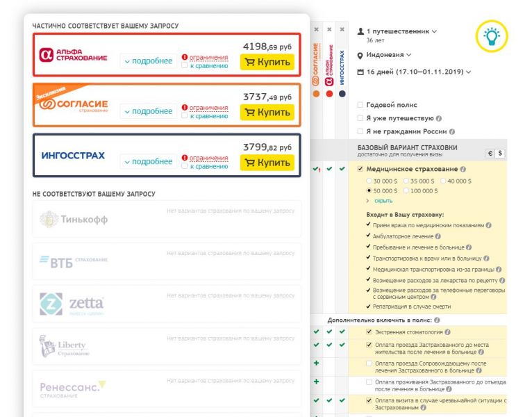Switch currency to dollar ($)
This screenshot has height=417, width=532.
click(501, 154)
